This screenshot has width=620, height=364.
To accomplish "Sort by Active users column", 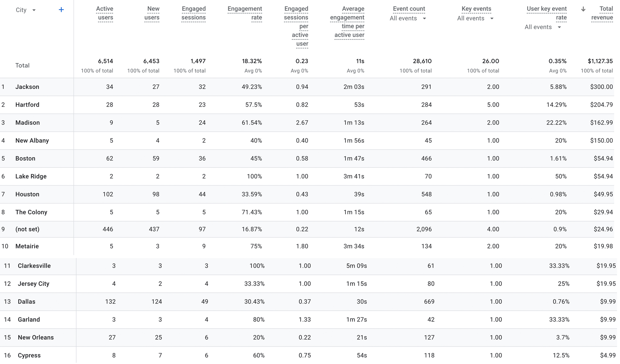I will 105,13.
